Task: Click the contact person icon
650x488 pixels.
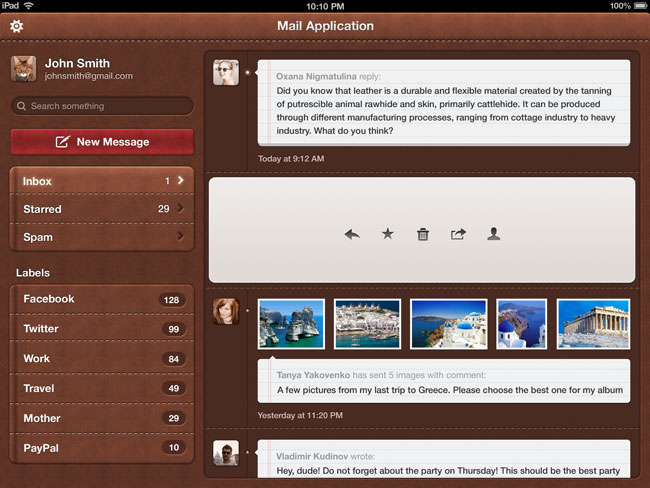Action: tap(493, 234)
